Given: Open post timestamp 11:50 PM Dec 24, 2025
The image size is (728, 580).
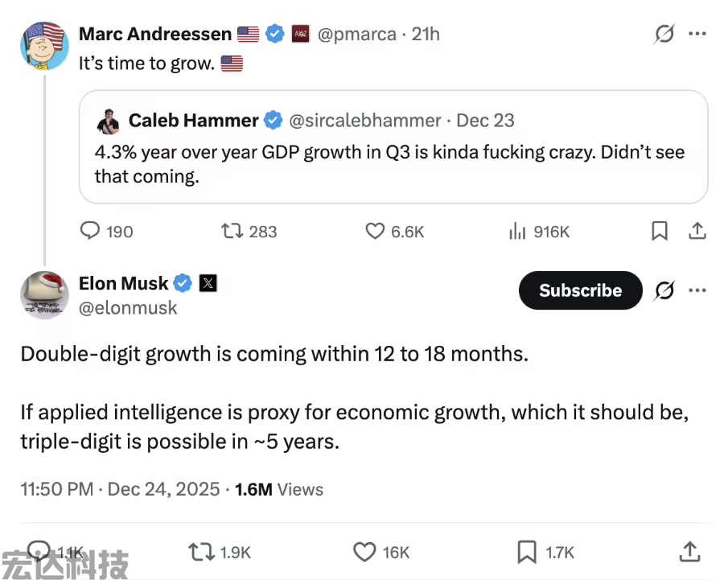Looking at the screenshot, I should pos(120,489).
